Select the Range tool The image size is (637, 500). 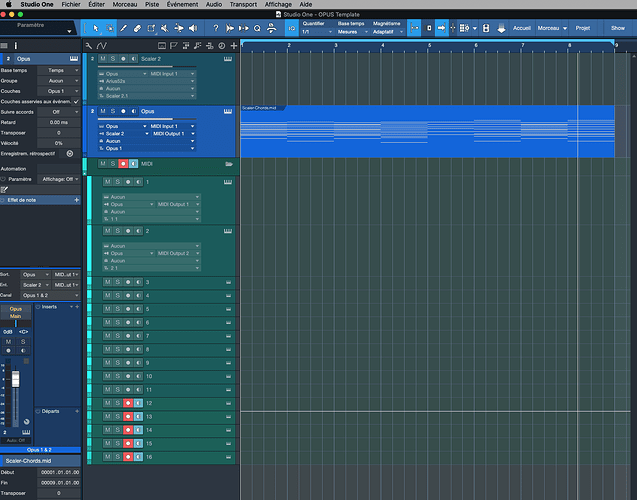110,28
